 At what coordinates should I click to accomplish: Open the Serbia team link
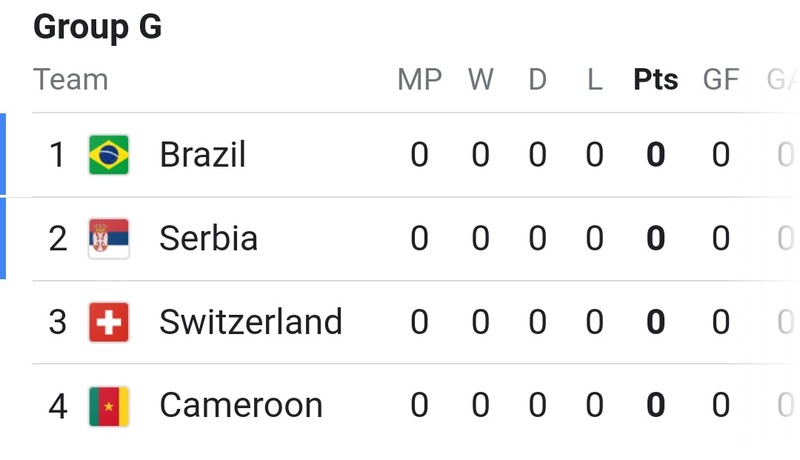208,238
